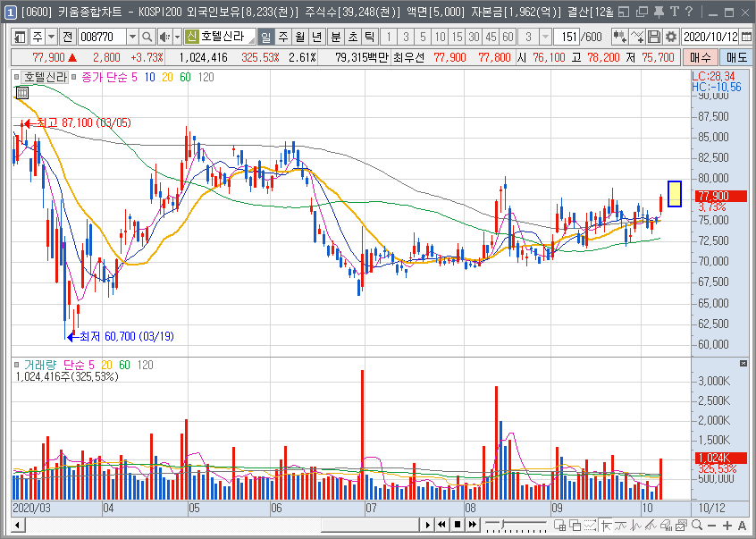Select the 초 second period toggle
Viewport: 756px width, 539px height.
(352, 37)
